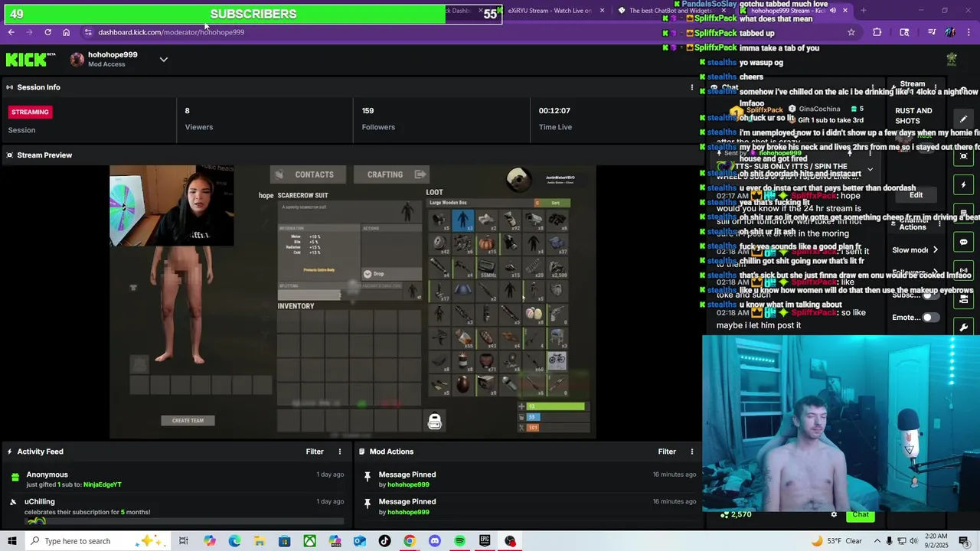980x551 pixels.
Task: Open Windows Start menu
Action: point(12,541)
